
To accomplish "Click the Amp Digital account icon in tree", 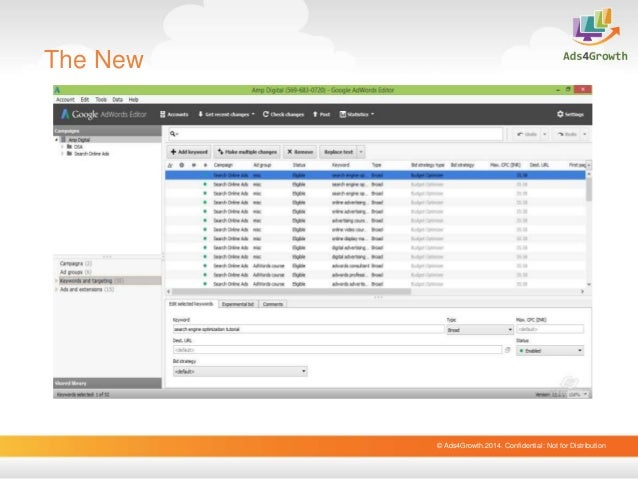I will (63, 140).
